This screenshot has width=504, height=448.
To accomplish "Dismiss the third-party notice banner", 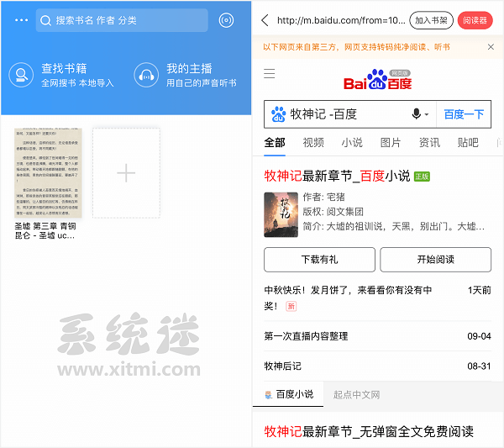I will [491, 47].
